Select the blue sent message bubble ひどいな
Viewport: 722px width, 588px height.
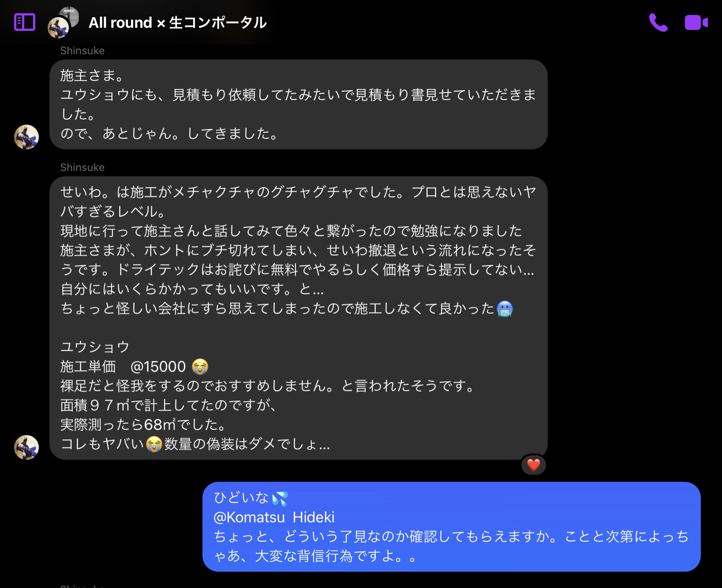coord(452,527)
